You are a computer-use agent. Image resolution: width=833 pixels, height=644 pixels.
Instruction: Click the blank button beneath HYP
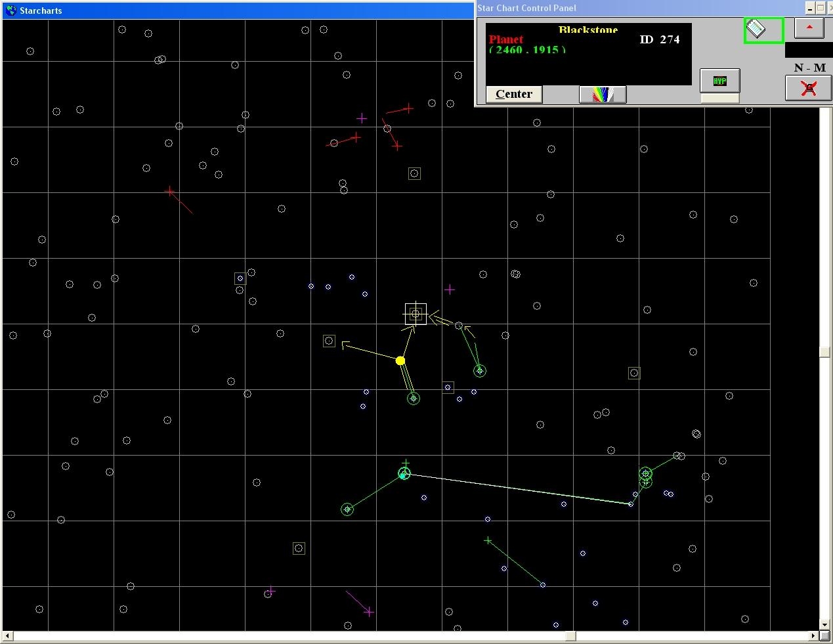[x=720, y=98]
